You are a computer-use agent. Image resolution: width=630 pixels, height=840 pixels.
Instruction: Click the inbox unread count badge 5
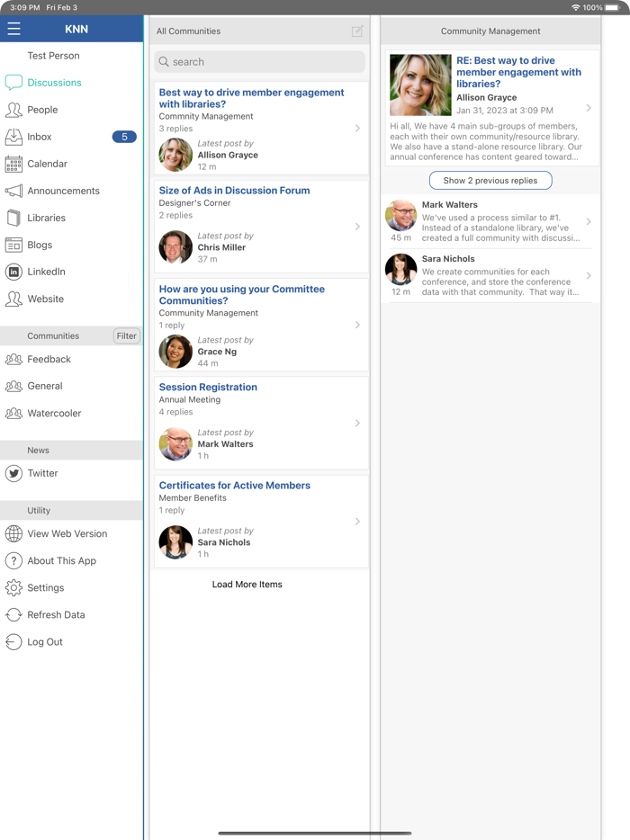(x=124, y=137)
